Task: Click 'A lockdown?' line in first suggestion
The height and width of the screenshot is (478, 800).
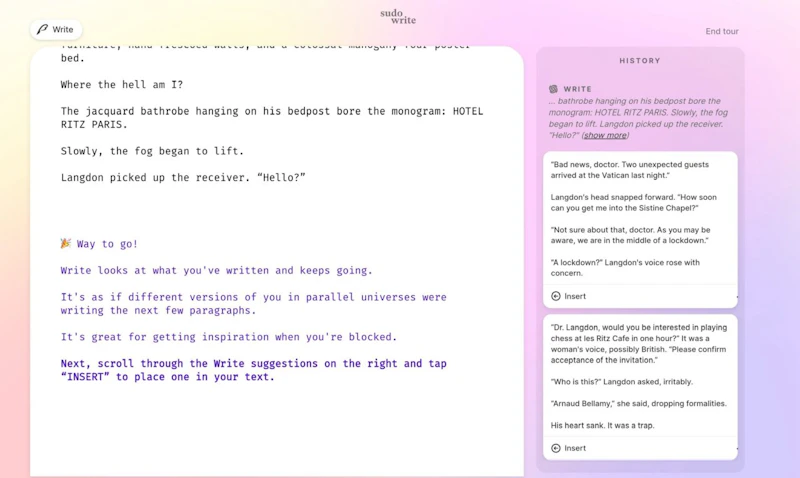Action: pyautogui.click(x=625, y=268)
